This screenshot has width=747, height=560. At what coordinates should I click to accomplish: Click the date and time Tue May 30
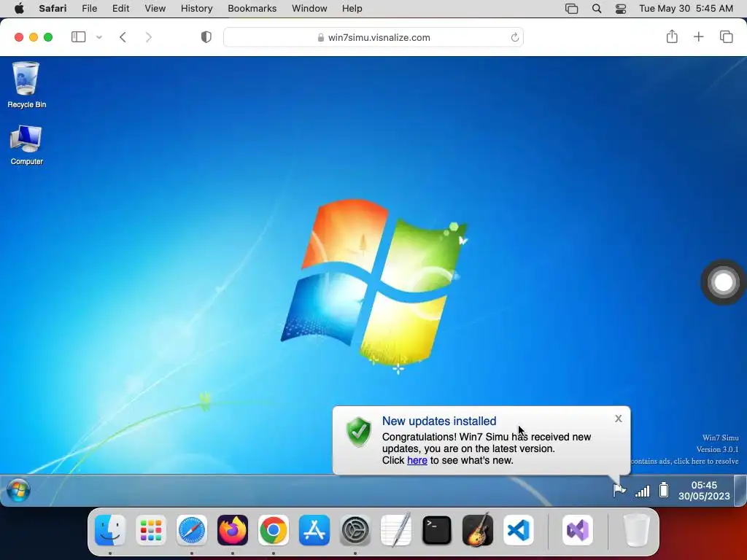point(686,9)
